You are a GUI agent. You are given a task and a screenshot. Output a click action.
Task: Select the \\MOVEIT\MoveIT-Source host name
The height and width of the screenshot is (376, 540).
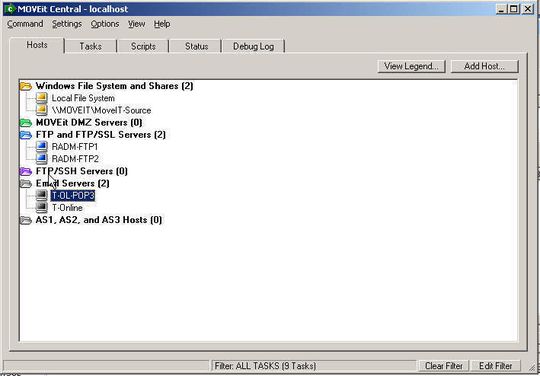101,110
